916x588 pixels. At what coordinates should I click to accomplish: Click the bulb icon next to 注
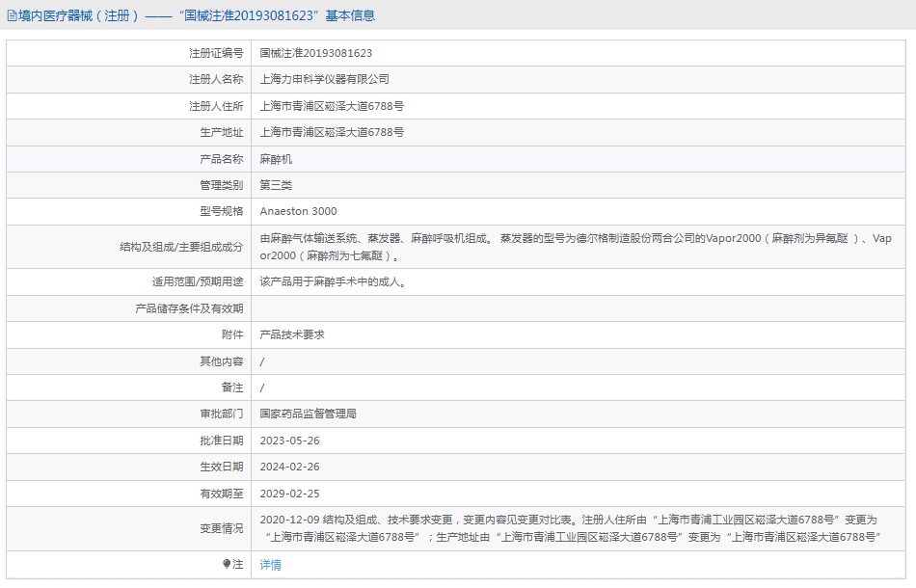pyautogui.click(x=227, y=564)
